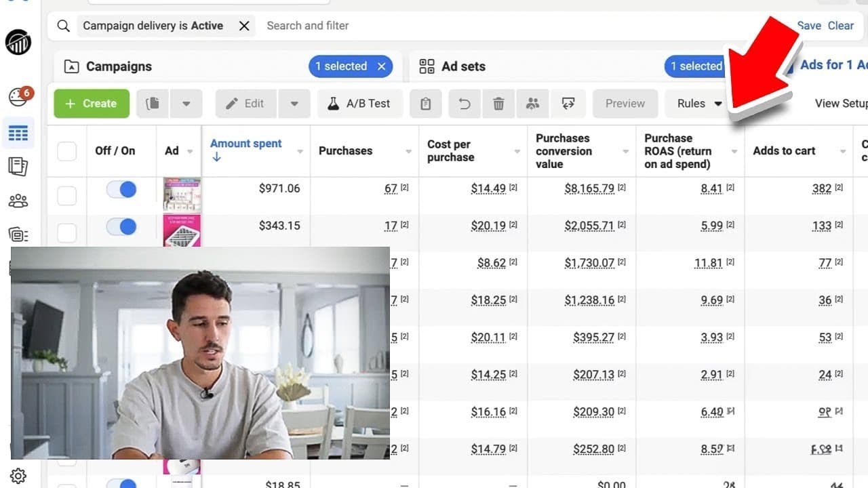Open the Ads for 1 Ad set tab

click(833, 65)
